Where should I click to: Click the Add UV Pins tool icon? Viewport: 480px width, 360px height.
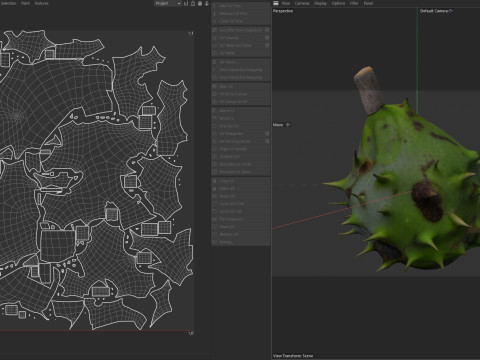point(215,6)
